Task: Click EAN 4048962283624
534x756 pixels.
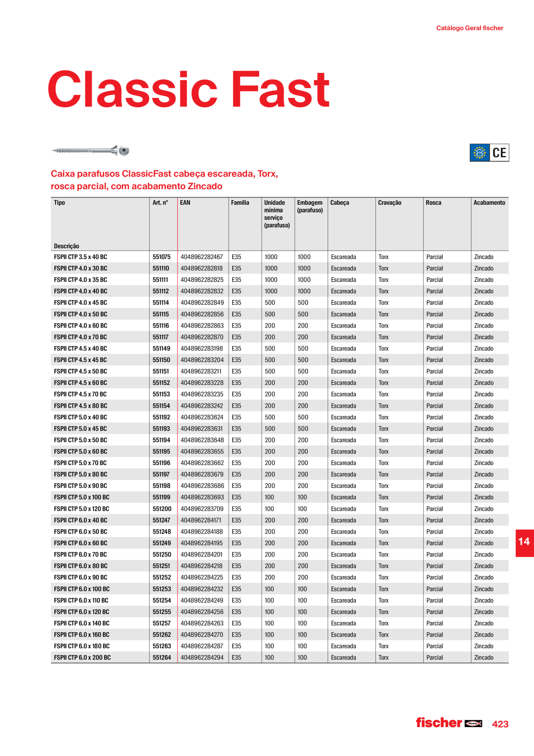Action: point(202,417)
